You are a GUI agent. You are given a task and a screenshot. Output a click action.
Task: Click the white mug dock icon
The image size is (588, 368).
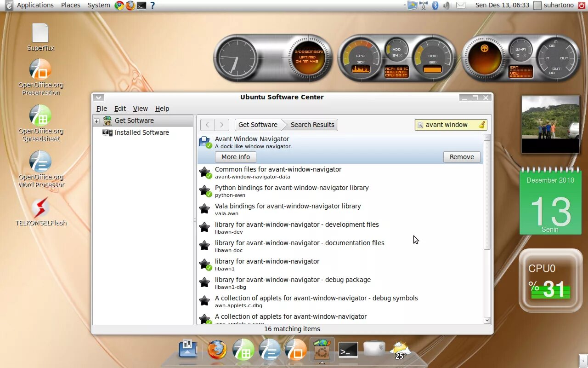(x=374, y=349)
